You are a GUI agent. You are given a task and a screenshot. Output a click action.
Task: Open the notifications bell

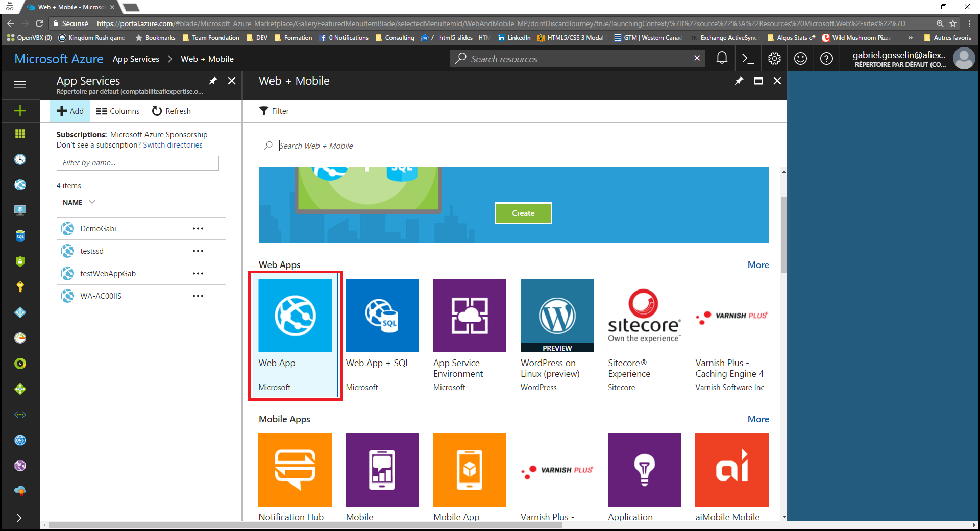(x=721, y=59)
